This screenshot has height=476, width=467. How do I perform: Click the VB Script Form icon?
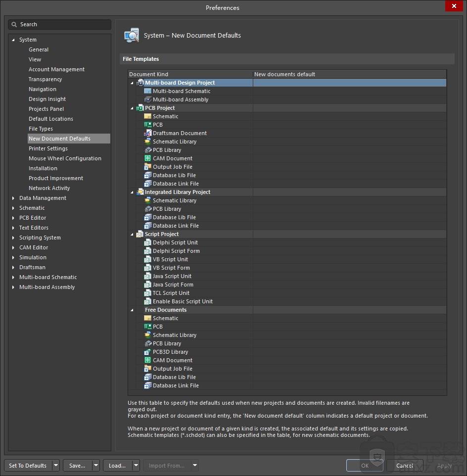point(147,268)
